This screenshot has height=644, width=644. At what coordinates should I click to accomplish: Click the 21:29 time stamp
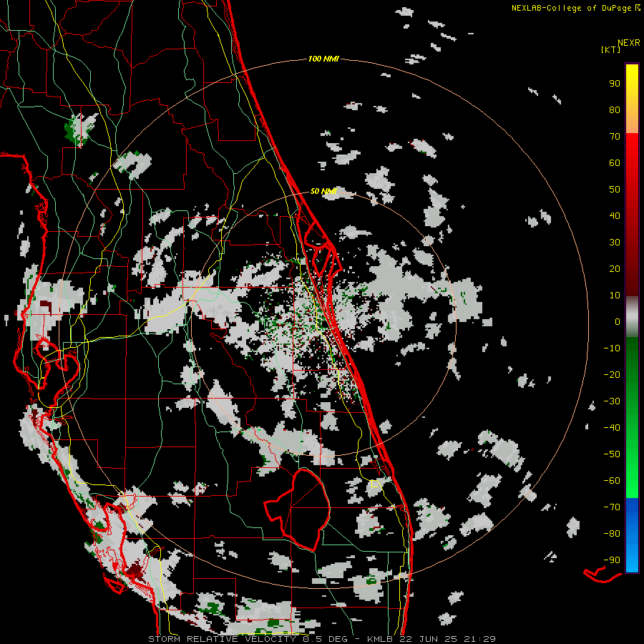click(x=479, y=639)
